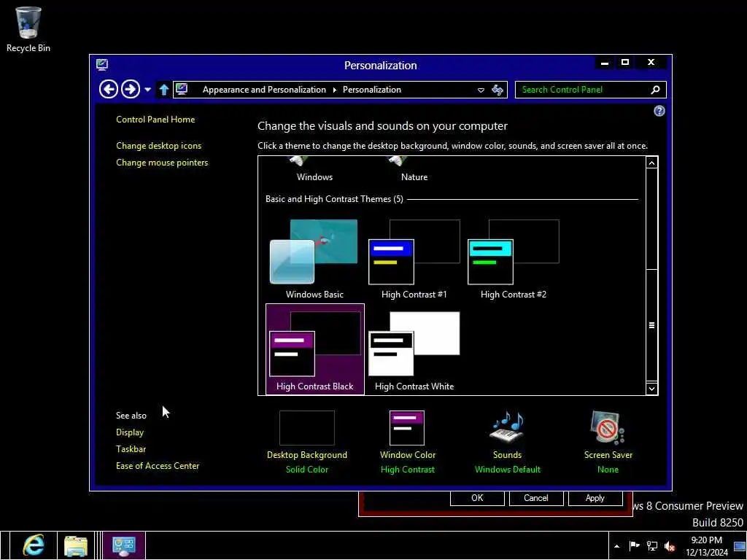The image size is (747, 560).
Task: Click the Basic and High Contrast Themes heading
Action: (334, 199)
